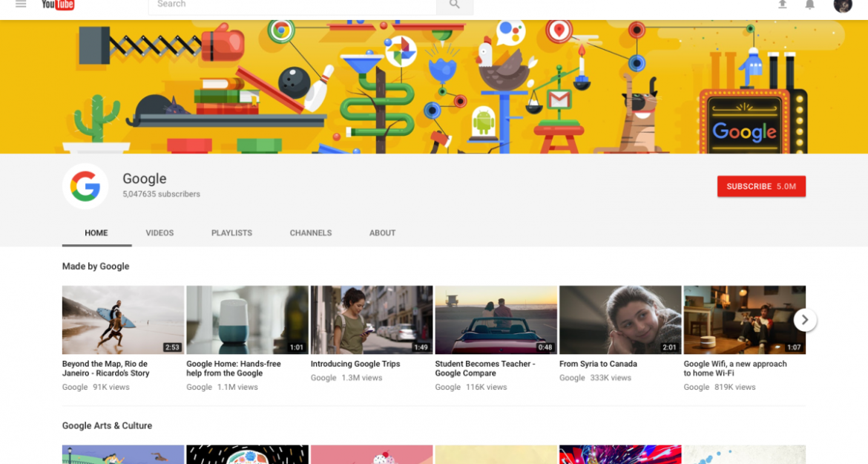The image size is (868, 464).
Task: Open the upload video icon
Action: 782,4
